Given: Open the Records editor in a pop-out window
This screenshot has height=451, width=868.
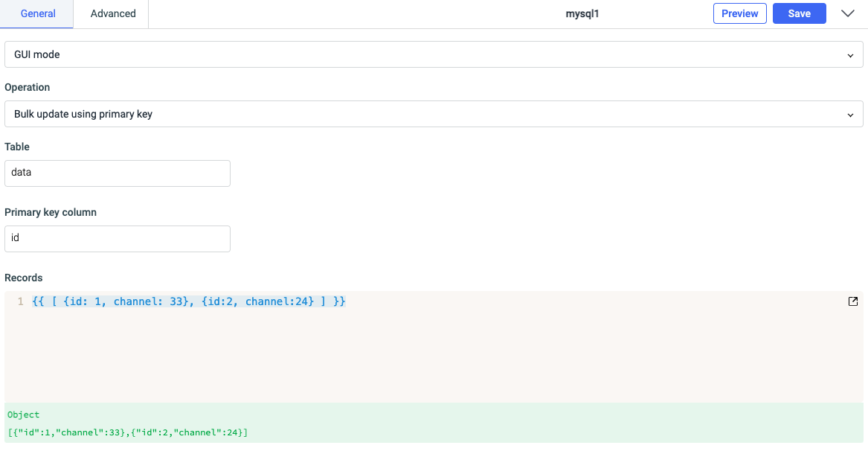Looking at the screenshot, I should pos(852,301).
